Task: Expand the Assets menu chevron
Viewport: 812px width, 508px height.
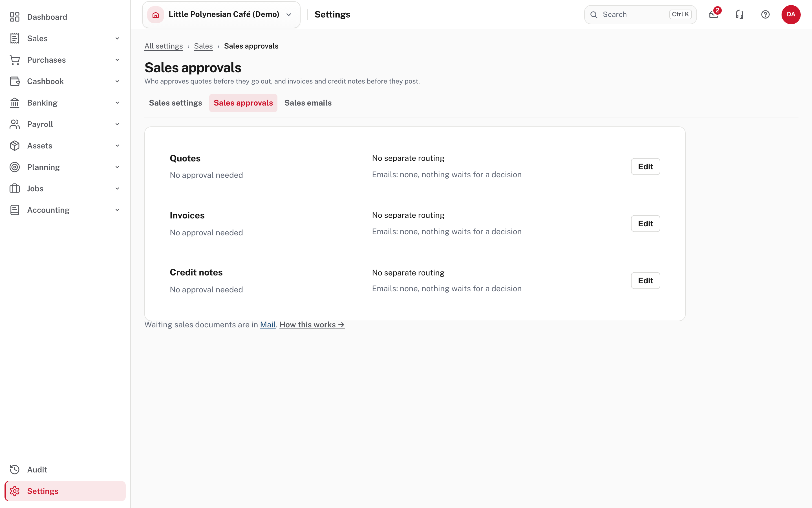Action: coord(117,145)
